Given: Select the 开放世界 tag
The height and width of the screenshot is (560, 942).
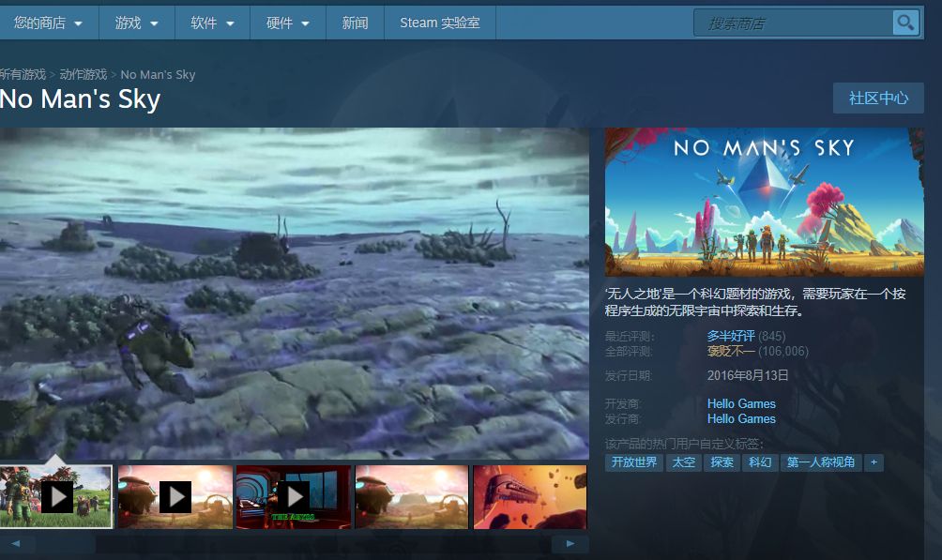Looking at the screenshot, I should point(634,462).
